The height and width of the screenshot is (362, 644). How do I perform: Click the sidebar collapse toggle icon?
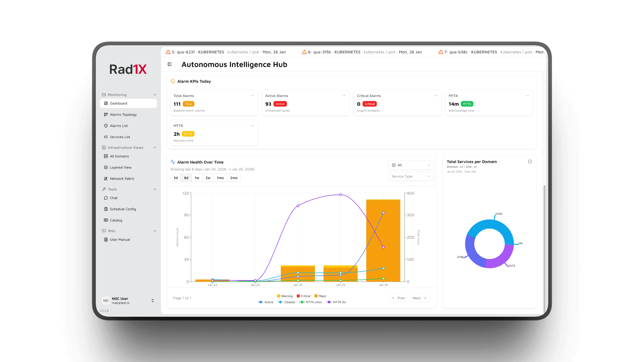coord(169,64)
